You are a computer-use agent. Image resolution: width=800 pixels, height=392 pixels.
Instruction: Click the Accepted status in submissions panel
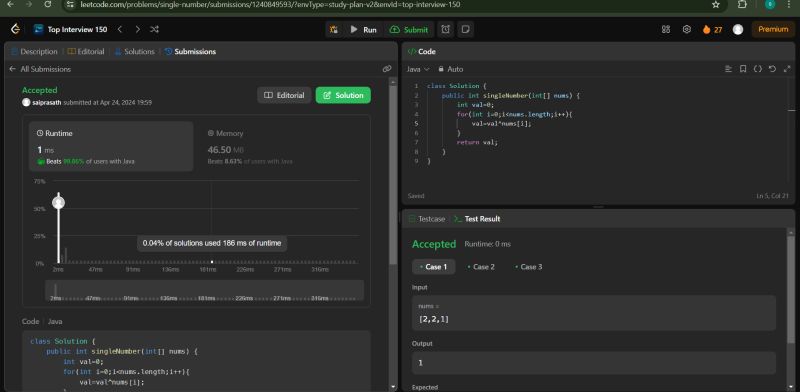(x=39, y=90)
